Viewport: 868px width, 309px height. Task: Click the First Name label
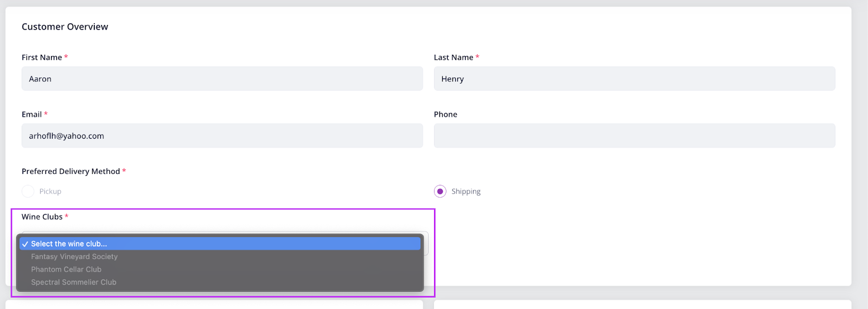coord(42,57)
